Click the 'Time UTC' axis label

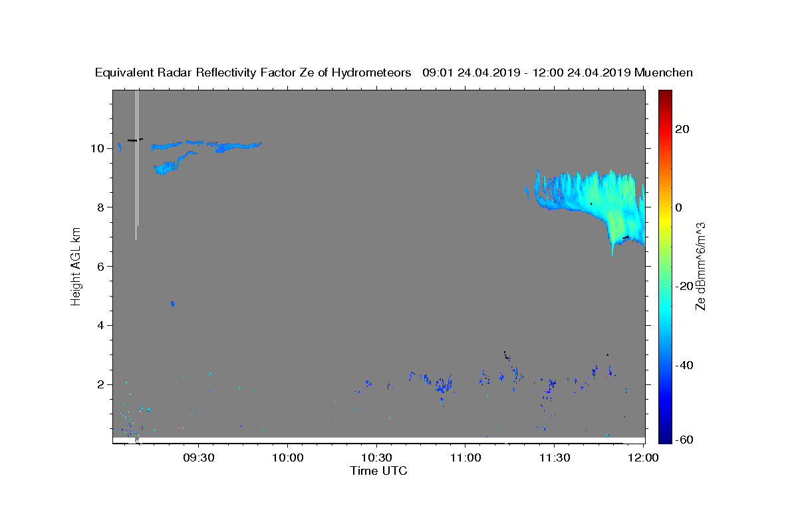[378, 471]
